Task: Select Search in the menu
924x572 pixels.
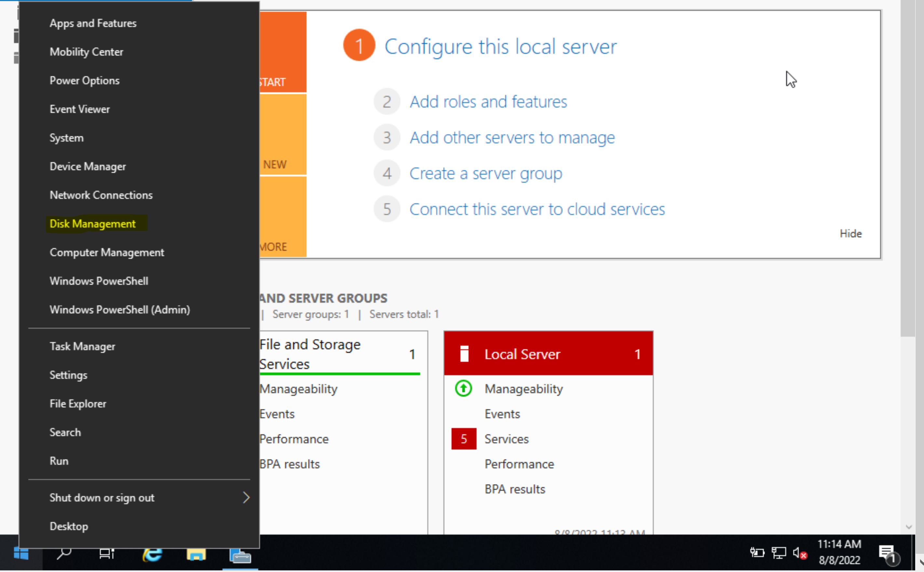Action: tap(65, 432)
